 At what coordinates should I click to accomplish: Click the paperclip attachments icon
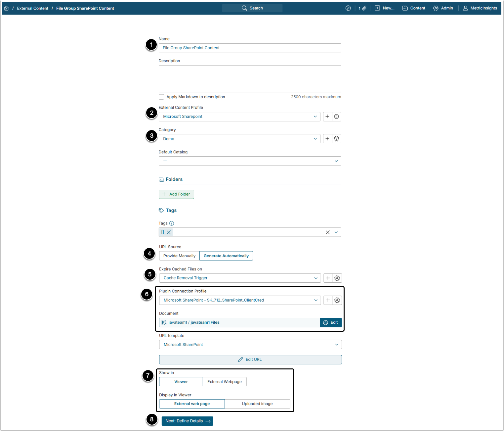tap(364, 8)
